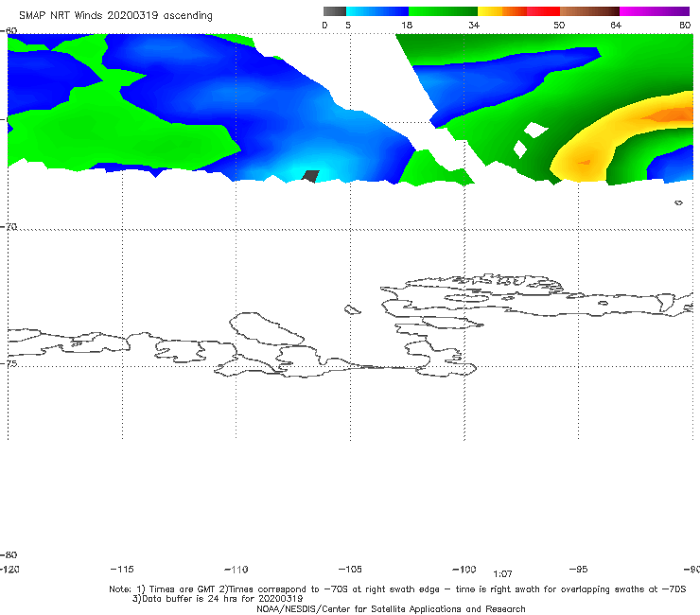Click the "SMAP NRT Winds 20200319 ascending" title
Screen dimensions: 700x615
[115, 15]
